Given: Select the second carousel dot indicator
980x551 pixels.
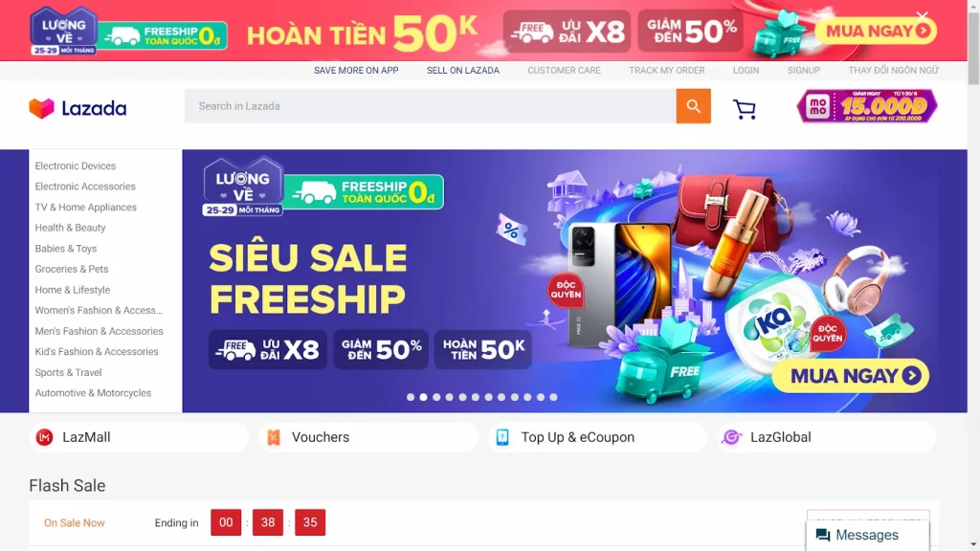Looking at the screenshot, I should (x=424, y=397).
